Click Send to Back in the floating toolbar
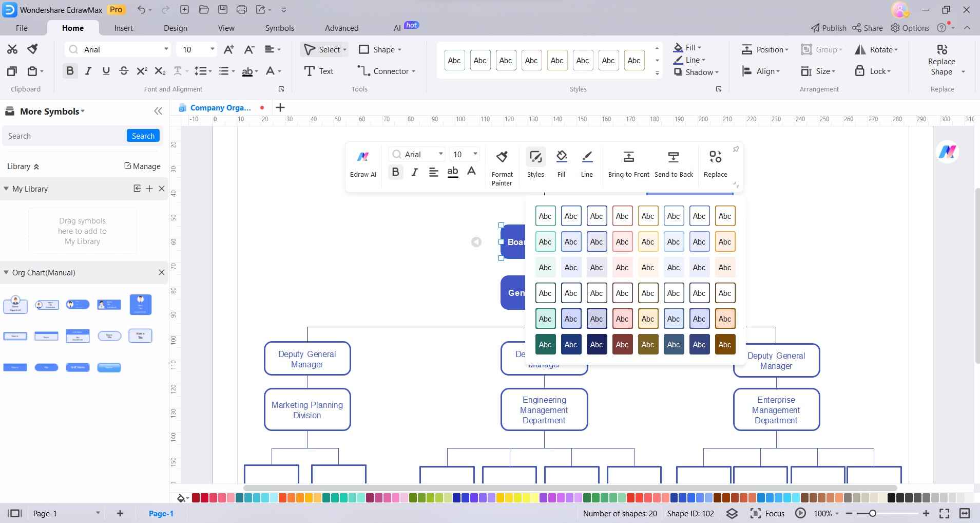This screenshot has height=523, width=980. (674, 164)
